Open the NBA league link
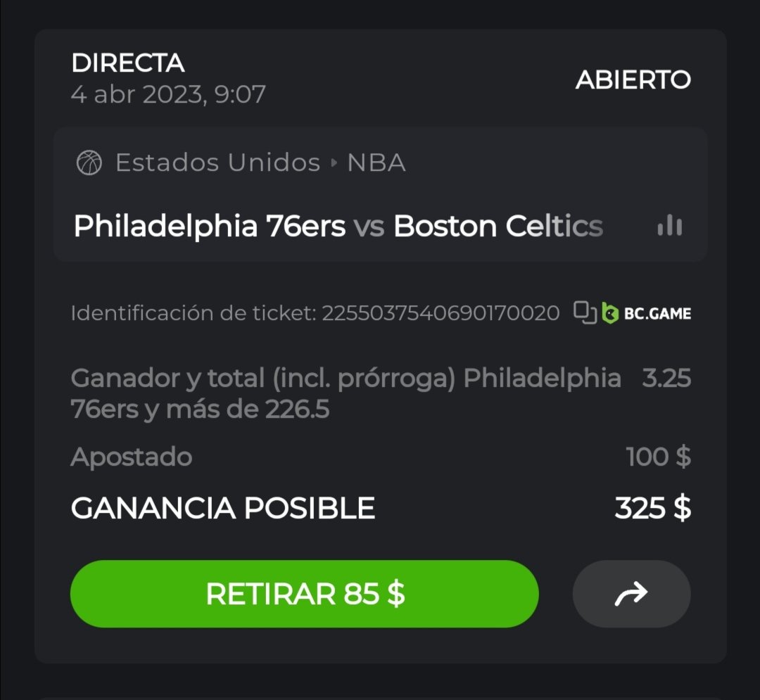This screenshot has height=700, width=760. [x=376, y=163]
